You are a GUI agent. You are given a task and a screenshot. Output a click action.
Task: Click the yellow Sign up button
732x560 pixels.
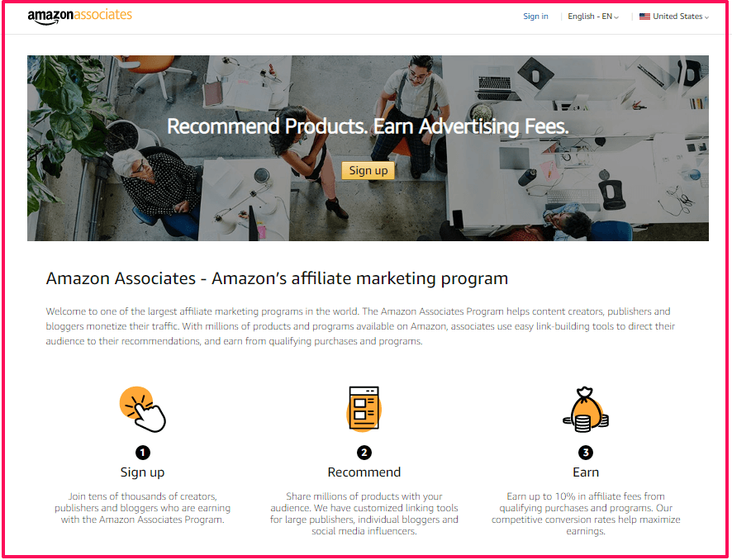point(368,170)
